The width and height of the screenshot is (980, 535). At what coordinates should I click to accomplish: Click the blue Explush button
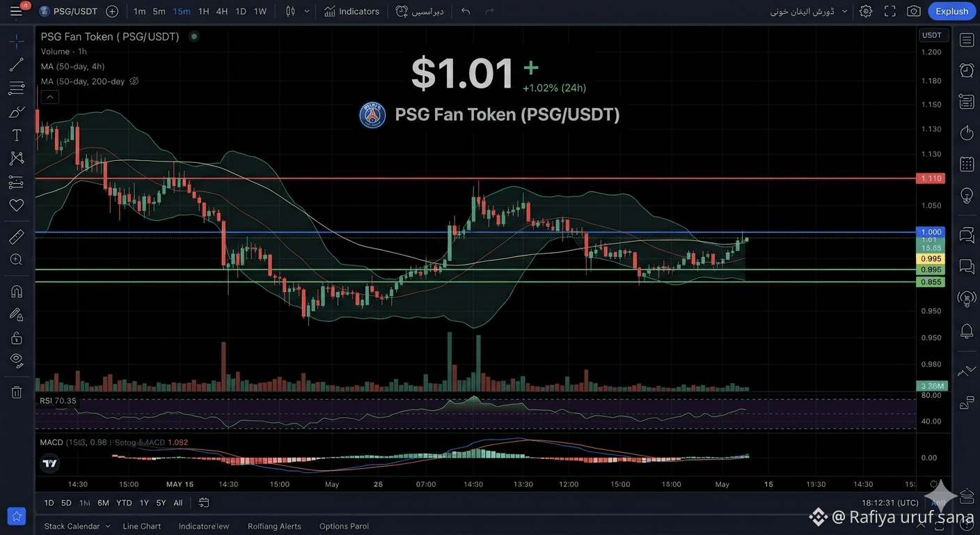click(x=951, y=11)
